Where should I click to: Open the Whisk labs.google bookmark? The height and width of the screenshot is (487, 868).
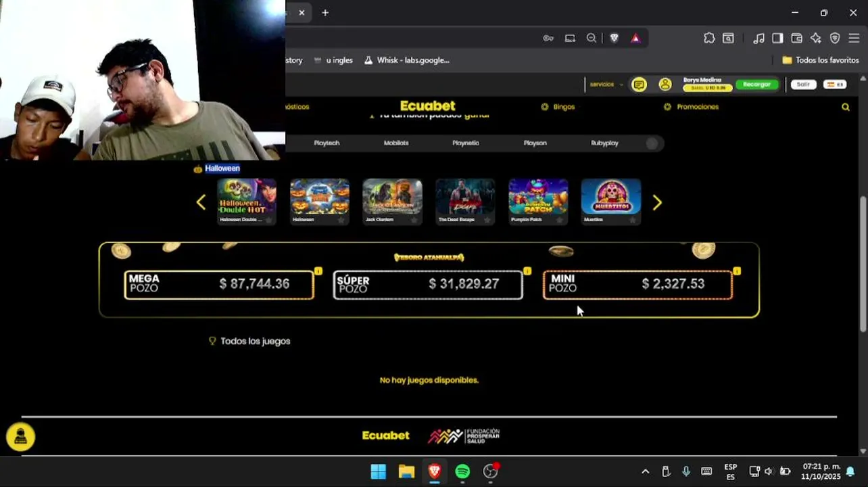[407, 60]
